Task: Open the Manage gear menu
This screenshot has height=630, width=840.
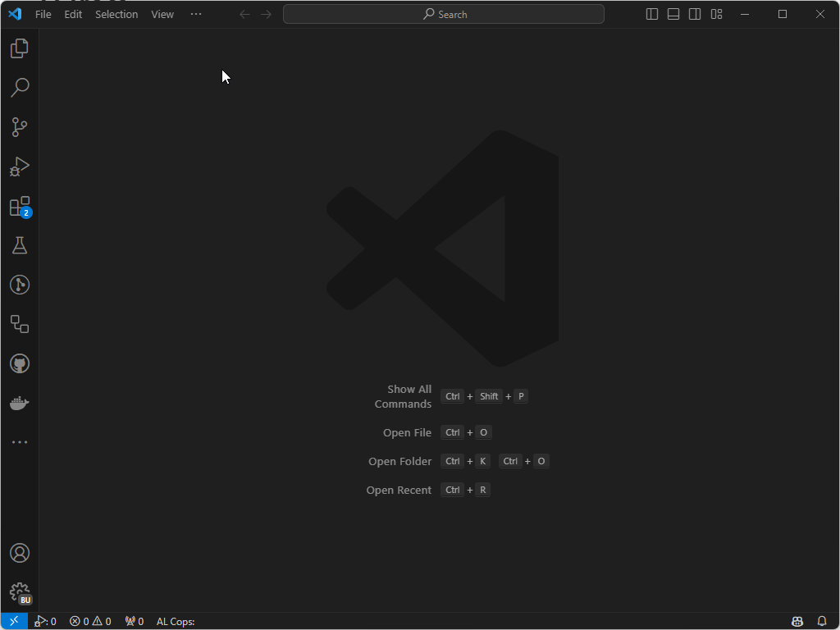Action: click(20, 592)
